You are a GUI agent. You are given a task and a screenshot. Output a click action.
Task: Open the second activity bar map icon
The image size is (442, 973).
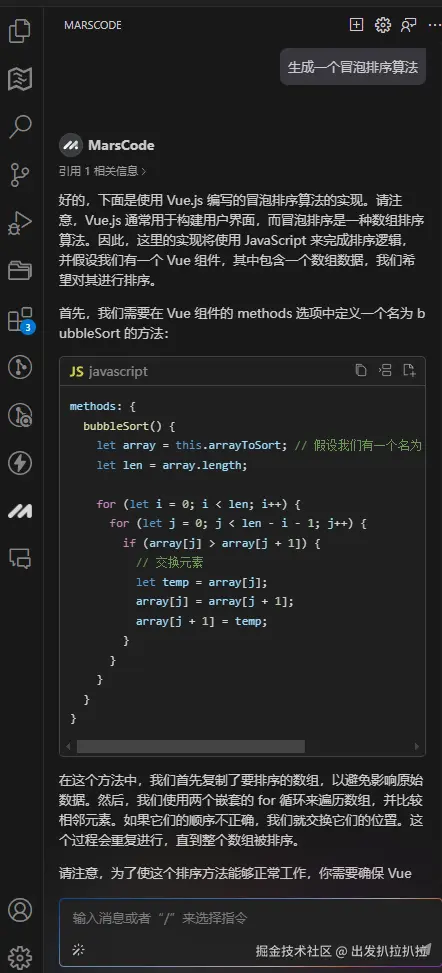20,78
